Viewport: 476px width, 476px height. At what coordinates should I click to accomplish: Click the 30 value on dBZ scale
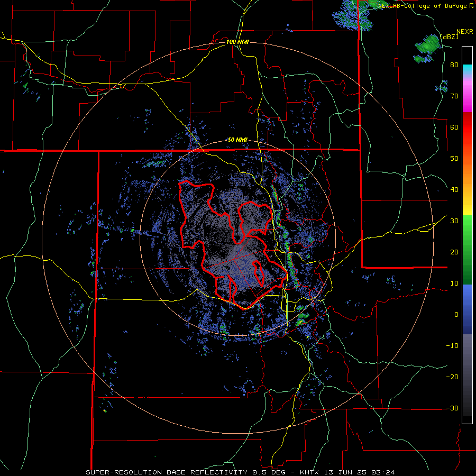pos(454,221)
